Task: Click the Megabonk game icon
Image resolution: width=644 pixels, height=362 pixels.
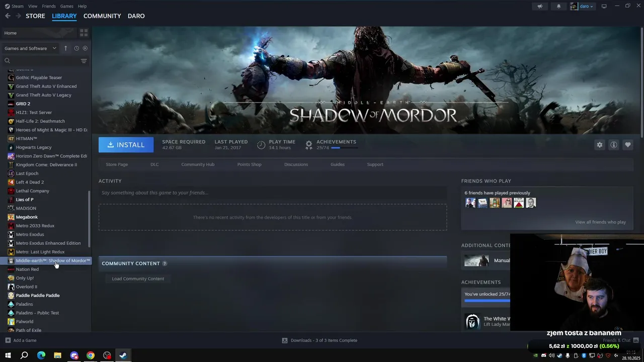Action: (x=11, y=217)
